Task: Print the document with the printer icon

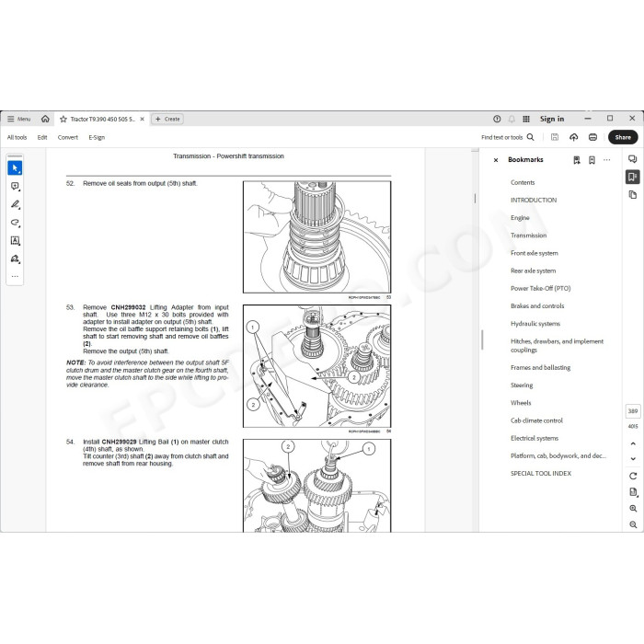Action: (x=592, y=137)
